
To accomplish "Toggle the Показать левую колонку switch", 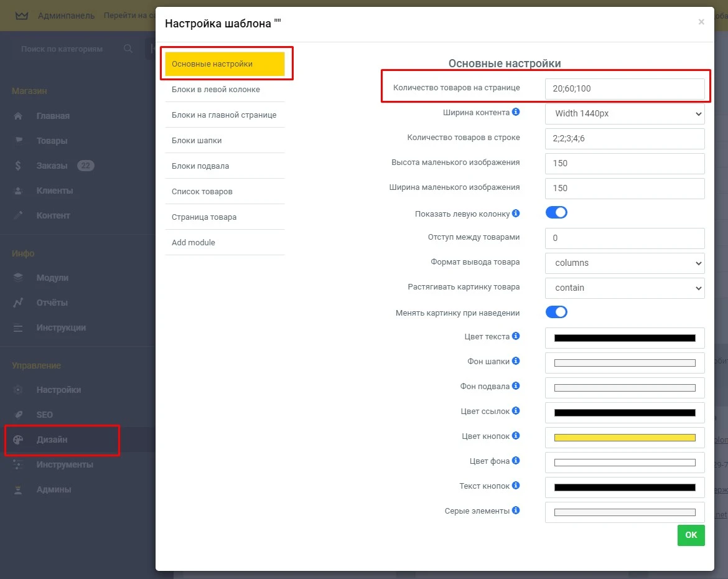I will pyautogui.click(x=556, y=213).
